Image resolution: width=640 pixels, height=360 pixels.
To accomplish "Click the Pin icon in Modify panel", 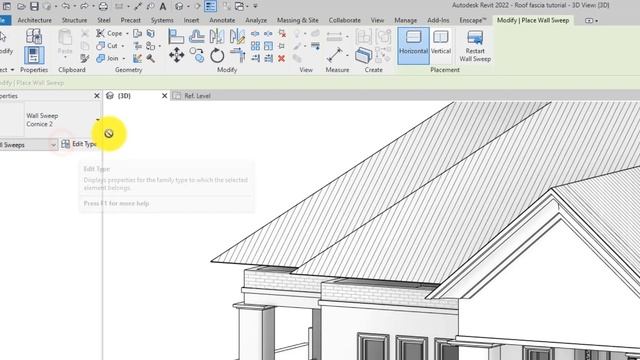I will (x=281, y=46).
